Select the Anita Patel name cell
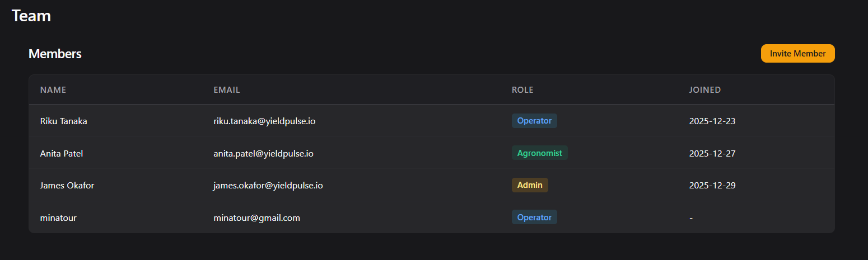Image resolution: width=868 pixels, height=260 pixels. pos(62,153)
